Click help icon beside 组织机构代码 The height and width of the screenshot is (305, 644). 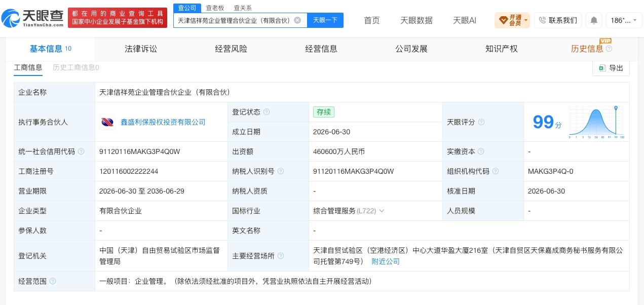click(496, 171)
